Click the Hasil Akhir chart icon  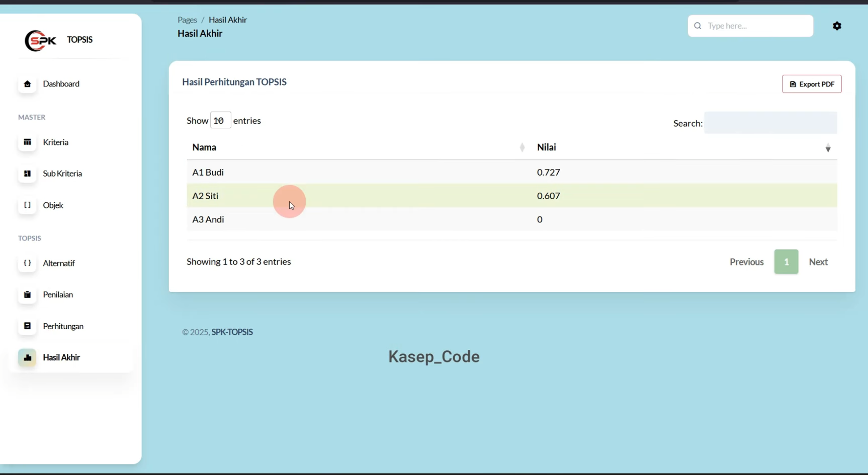(27, 357)
